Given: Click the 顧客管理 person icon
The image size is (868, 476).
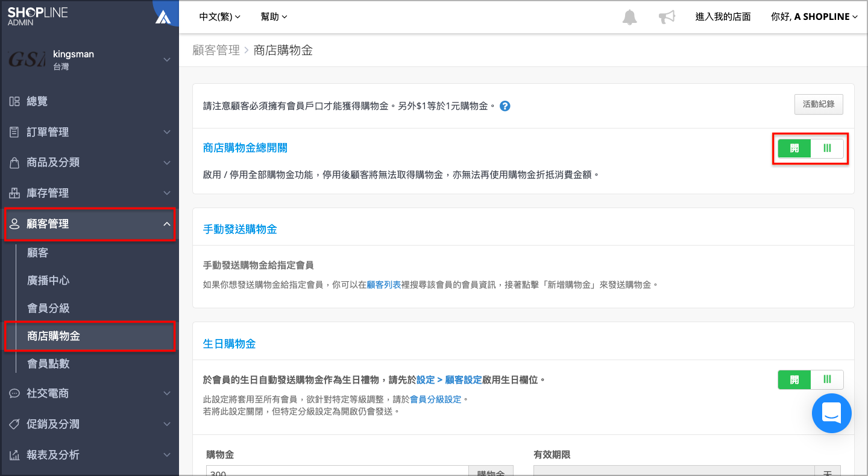Looking at the screenshot, I should pos(14,224).
